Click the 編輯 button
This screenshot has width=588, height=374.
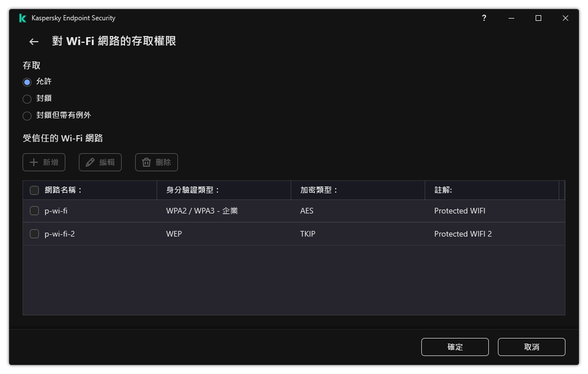tap(100, 162)
